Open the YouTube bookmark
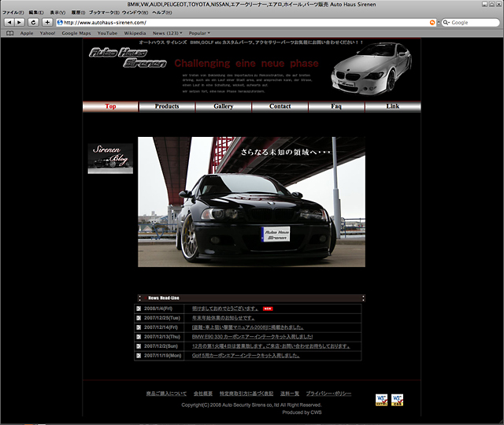 coord(107,33)
